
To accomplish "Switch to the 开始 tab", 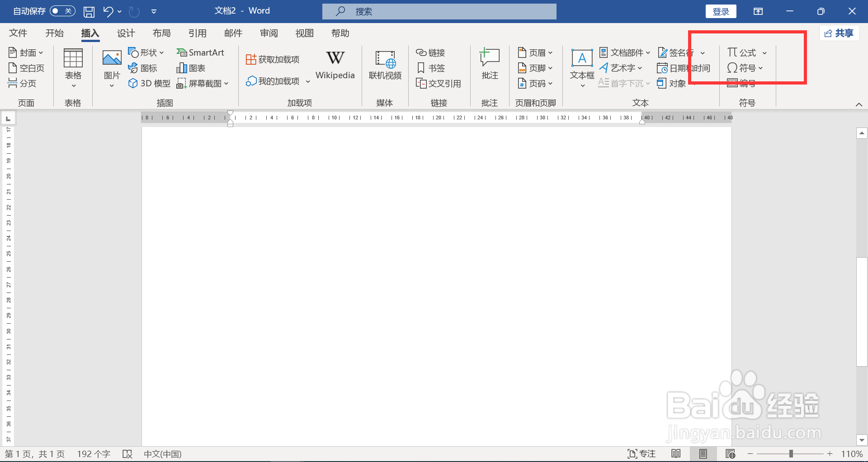I will tap(54, 33).
